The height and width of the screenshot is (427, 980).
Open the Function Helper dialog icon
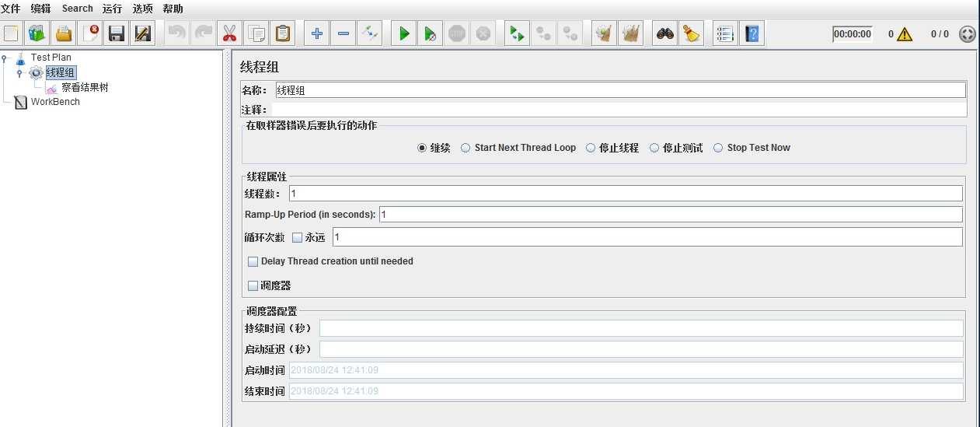tap(725, 33)
